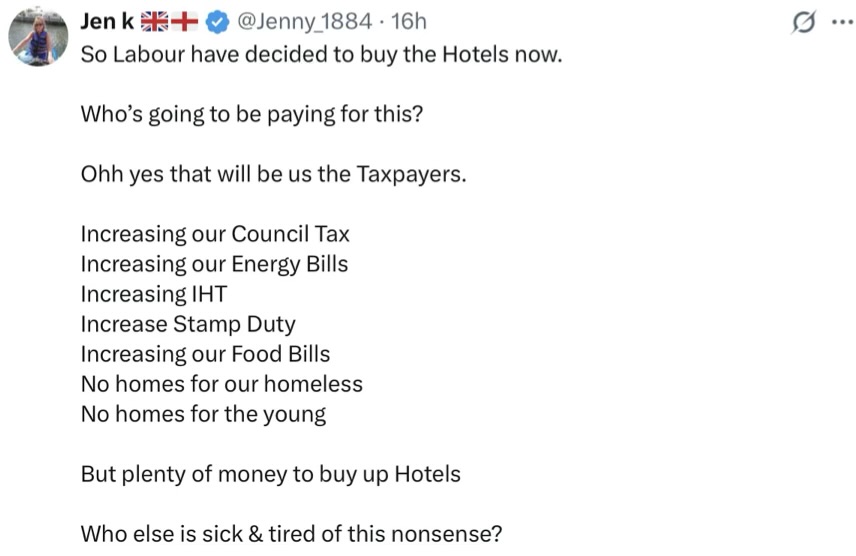856x556 pixels.
Task: Click the 'No homes for our homeless' line
Action: pyautogui.click(x=221, y=385)
